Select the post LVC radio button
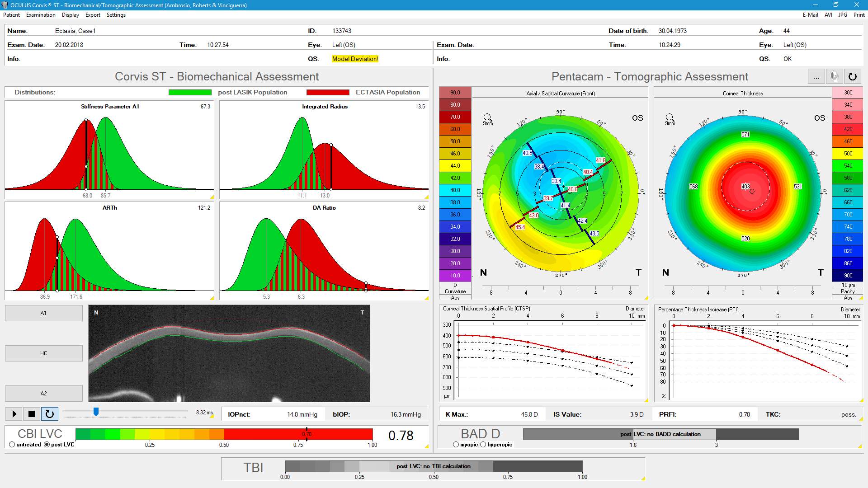The height and width of the screenshot is (488, 868). coord(47,445)
